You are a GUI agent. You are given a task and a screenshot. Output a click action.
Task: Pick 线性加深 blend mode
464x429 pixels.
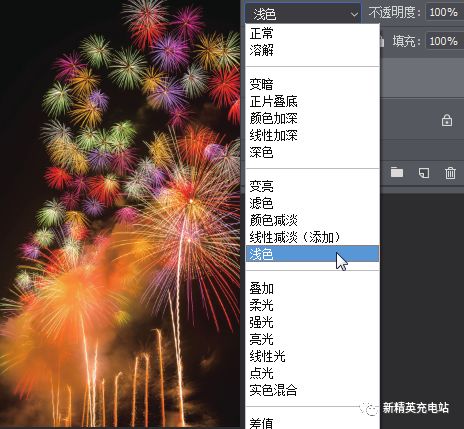[312, 135]
